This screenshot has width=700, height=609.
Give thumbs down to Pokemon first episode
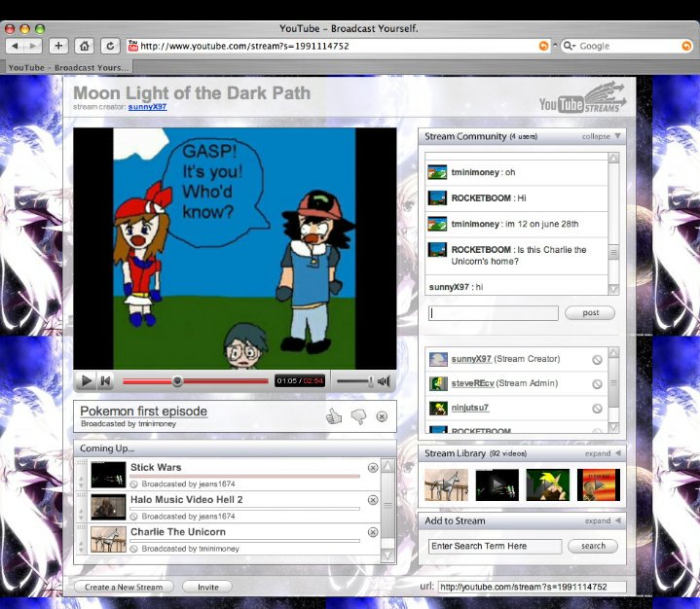point(358,416)
